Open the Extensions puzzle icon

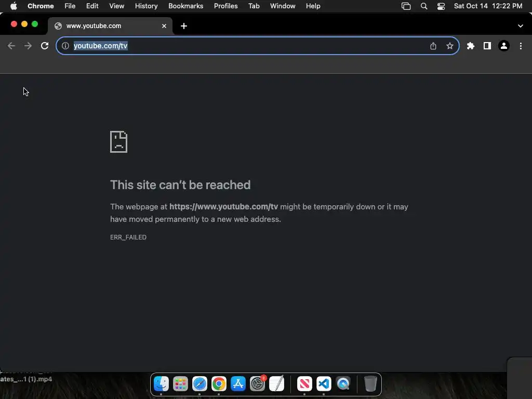pos(471,46)
